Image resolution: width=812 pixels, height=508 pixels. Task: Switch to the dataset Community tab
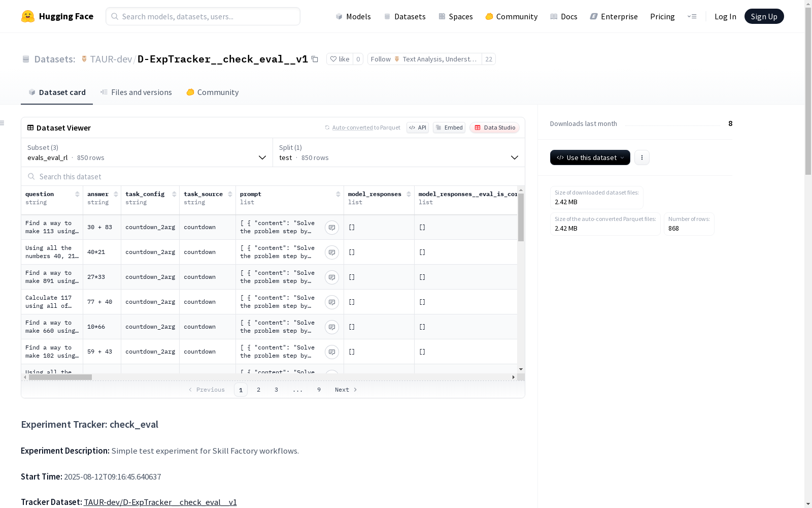point(212,92)
